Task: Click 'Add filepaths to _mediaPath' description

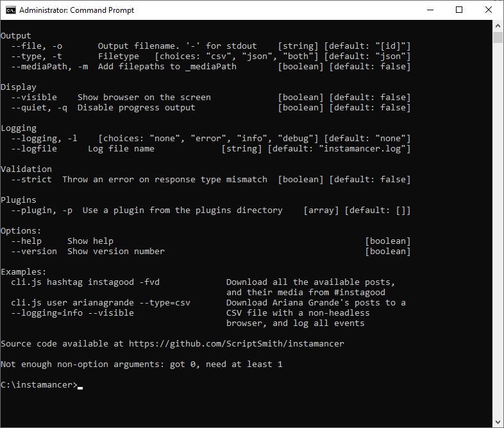Action: coord(167,67)
